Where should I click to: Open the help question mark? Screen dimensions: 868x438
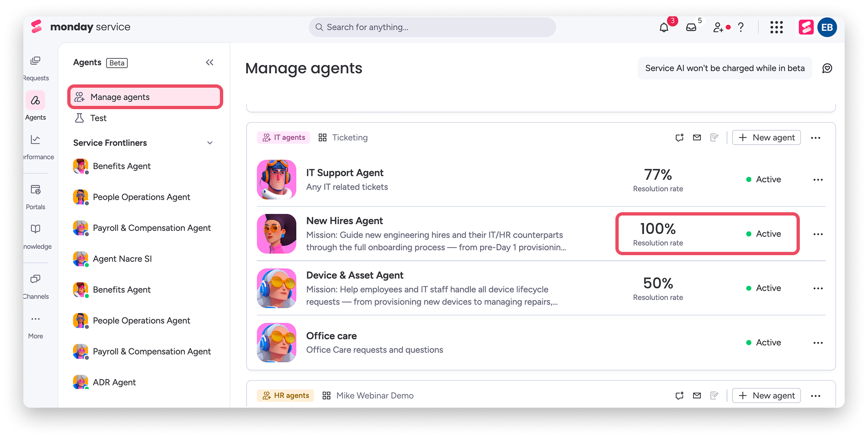coord(741,28)
